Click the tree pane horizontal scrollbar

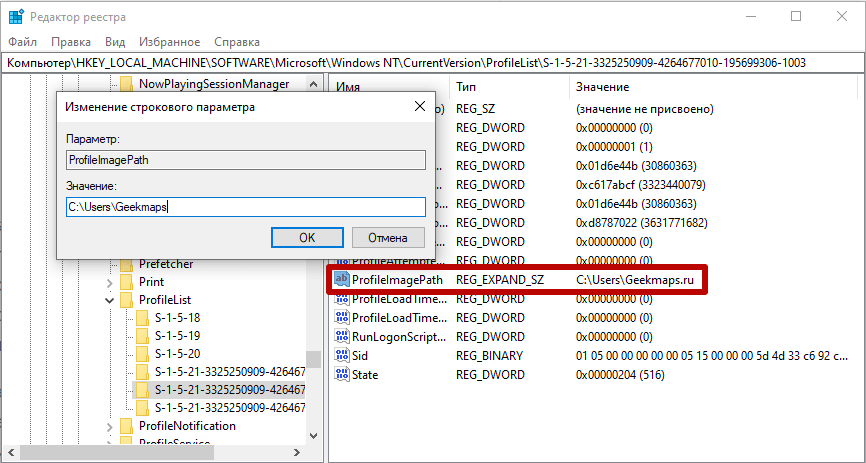click(150, 454)
